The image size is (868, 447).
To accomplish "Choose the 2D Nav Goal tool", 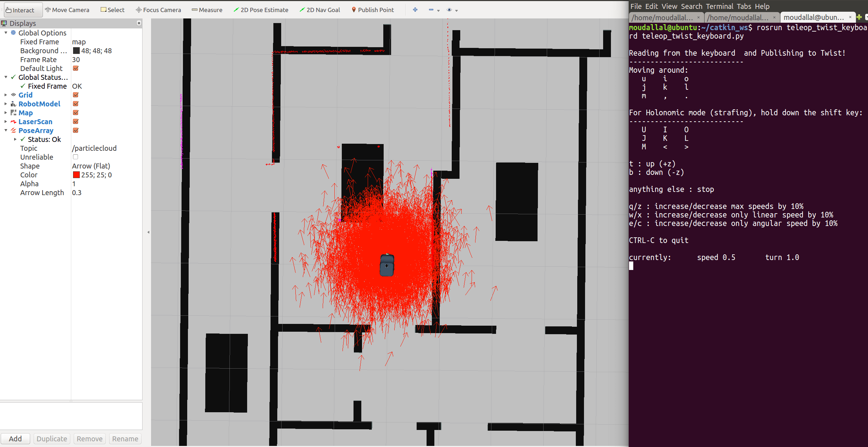I will click(319, 10).
